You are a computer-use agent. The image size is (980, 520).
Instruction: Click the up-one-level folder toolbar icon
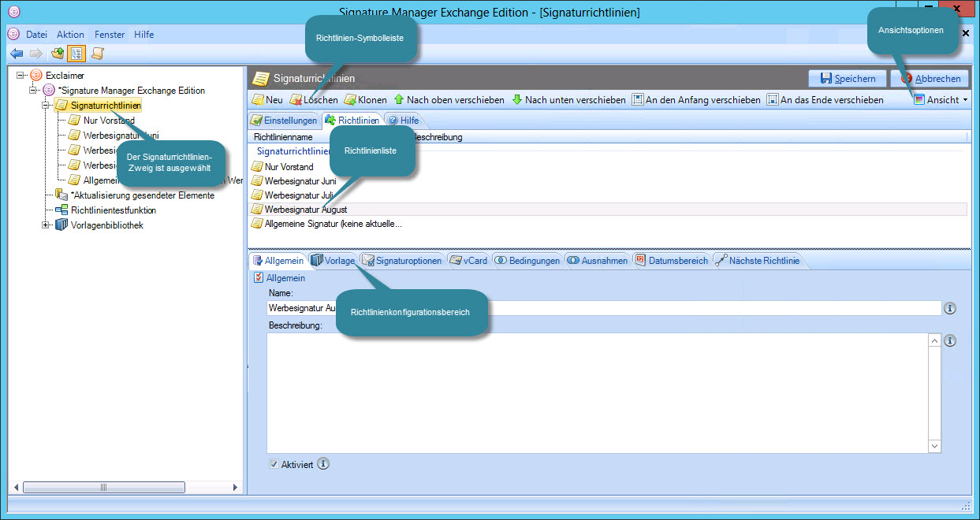[58, 54]
